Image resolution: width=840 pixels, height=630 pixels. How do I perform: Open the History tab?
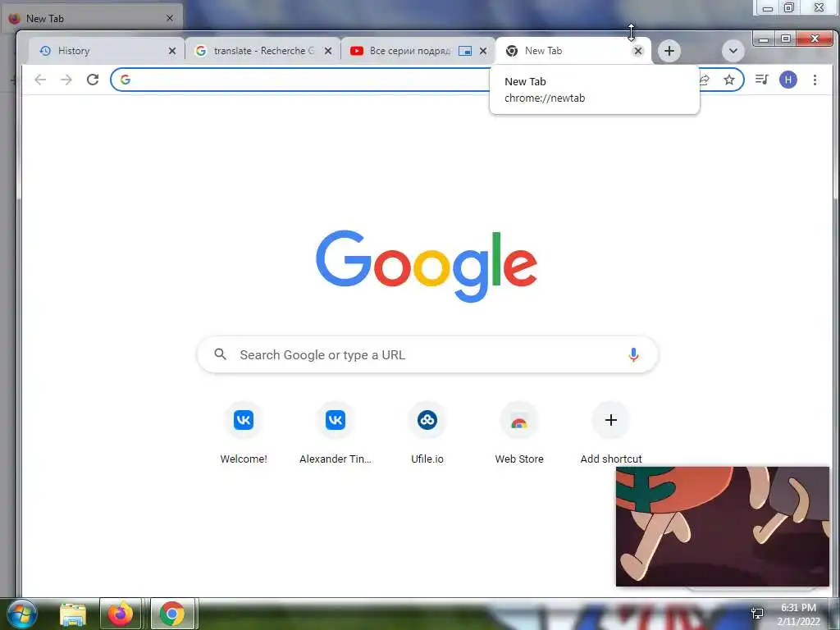[104, 51]
